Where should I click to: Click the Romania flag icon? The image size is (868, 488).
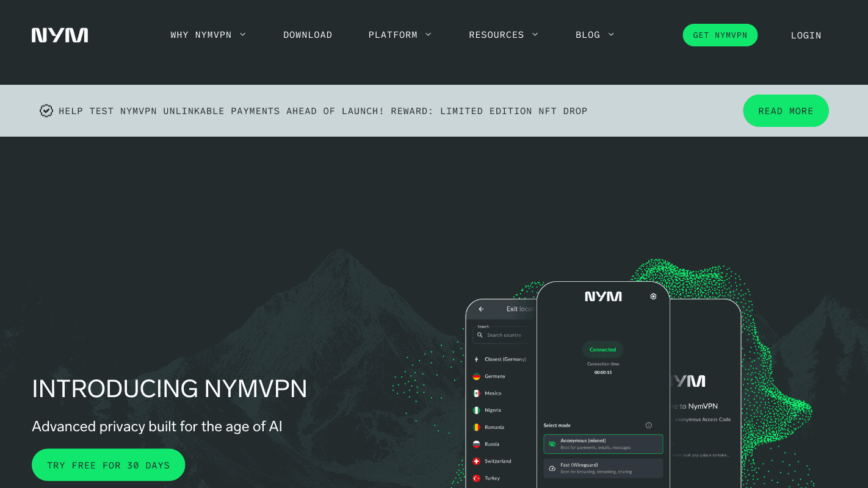pyautogui.click(x=477, y=428)
